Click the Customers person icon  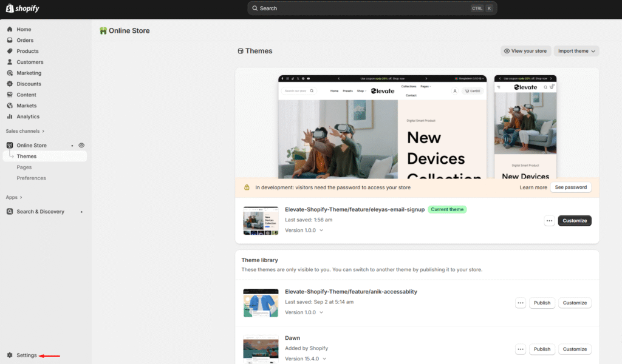[x=10, y=62]
